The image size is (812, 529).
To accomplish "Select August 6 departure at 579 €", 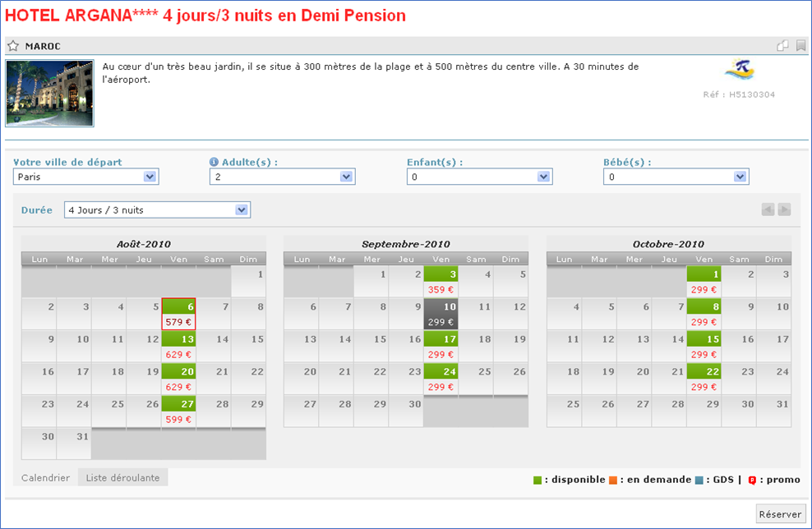I will tap(178, 314).
